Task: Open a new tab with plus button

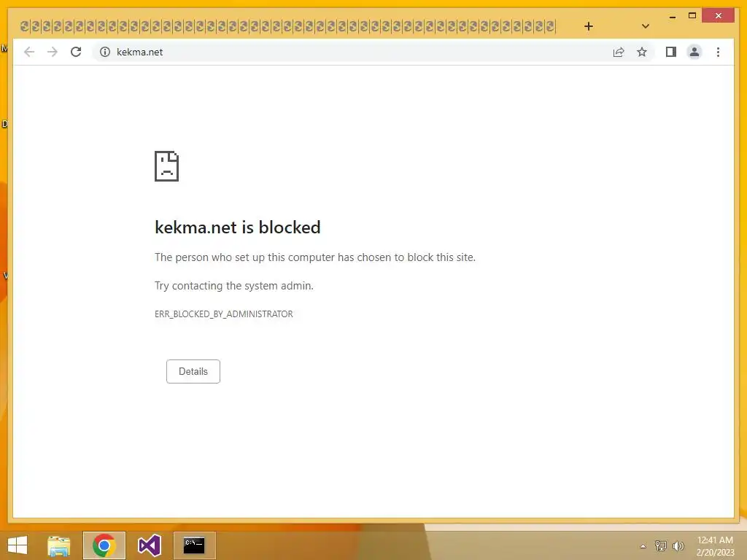Action: pos(589,26)
